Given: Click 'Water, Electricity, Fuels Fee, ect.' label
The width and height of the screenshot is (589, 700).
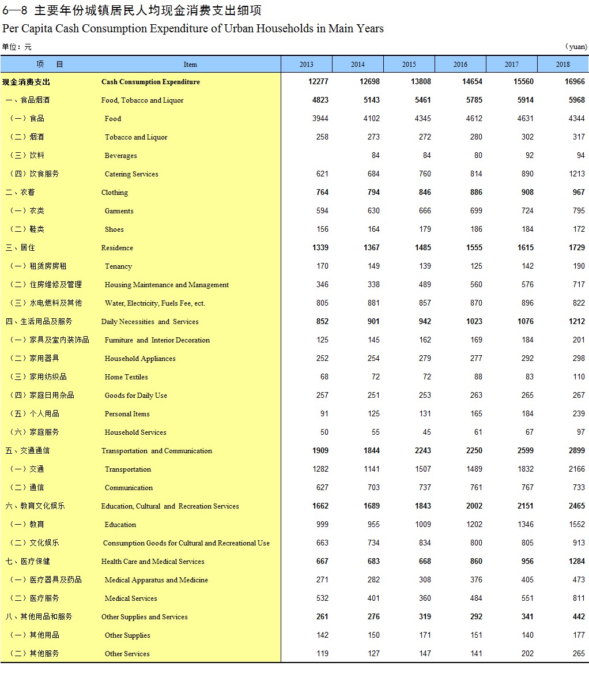Looking at the screenshot, I should 155,303.
